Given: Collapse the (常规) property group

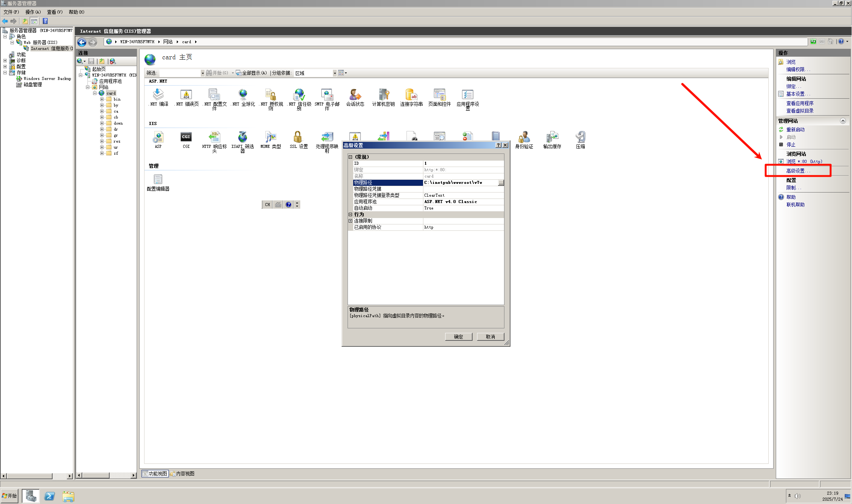Looking at the screenshot, I should tap(350, 157).
